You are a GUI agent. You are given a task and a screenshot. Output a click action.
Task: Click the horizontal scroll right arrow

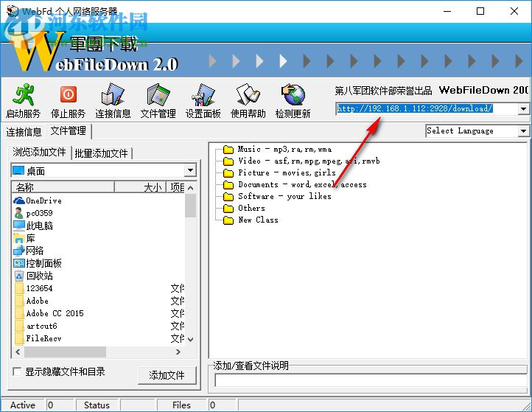pos(178,352)
